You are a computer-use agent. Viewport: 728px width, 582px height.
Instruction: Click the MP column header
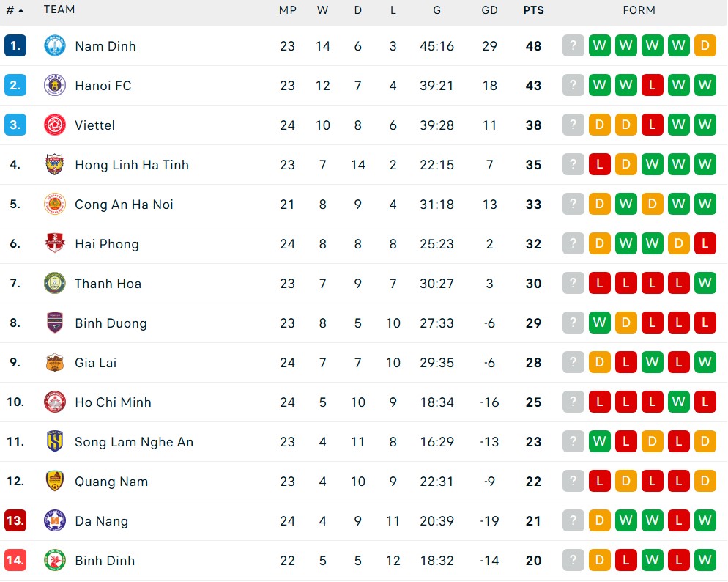point(287,10)
